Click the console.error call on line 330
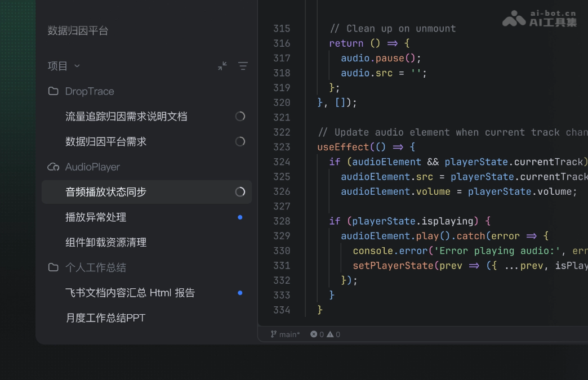This screenshot has height=380, width=588. coord(470,251)
